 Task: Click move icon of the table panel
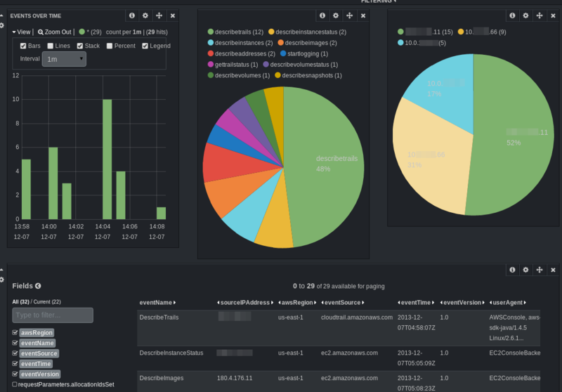540,270
